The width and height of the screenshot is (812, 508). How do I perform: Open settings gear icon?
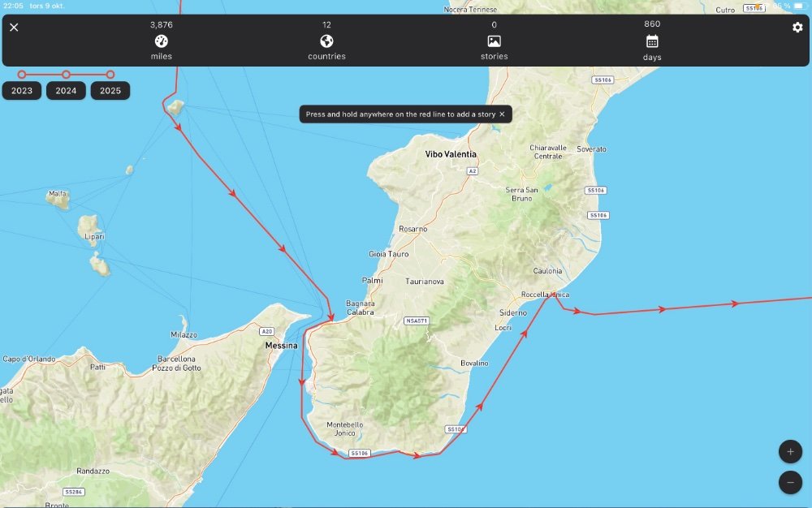tap(797, 28)
